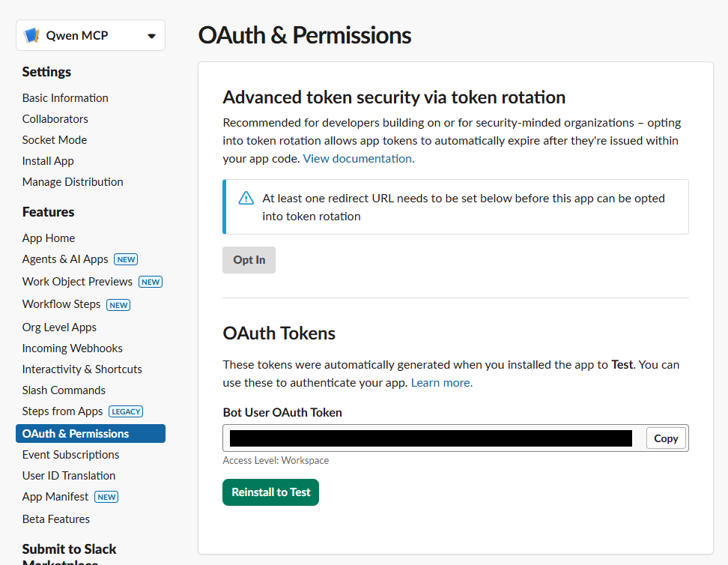Image resolution: width=728 pixels, height=565 pixels.
Task: Click the Qwen MCP app icon
Action: point(32,35)
